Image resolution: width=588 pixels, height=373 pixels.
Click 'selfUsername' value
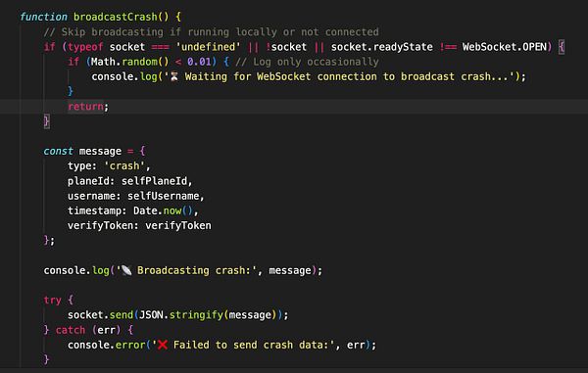click(163, 196)
